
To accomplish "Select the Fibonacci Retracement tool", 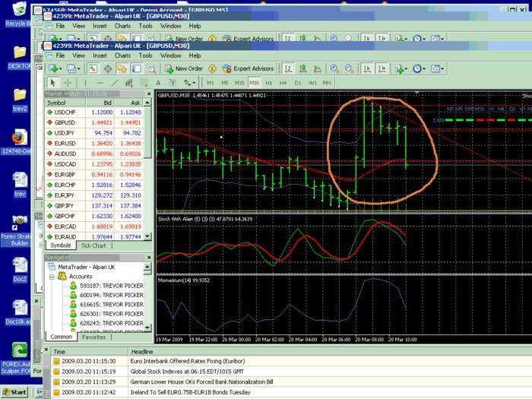I will click(144, 82).
